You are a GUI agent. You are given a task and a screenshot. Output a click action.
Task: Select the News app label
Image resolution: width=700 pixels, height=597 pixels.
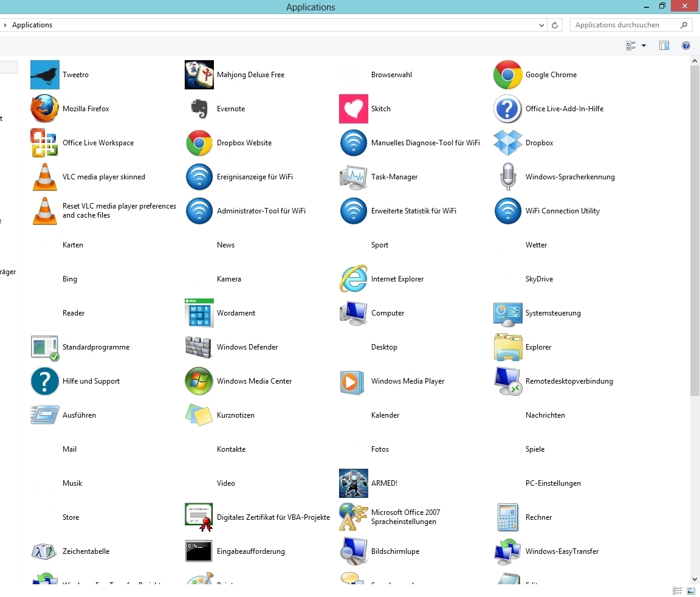coord(225,244)
